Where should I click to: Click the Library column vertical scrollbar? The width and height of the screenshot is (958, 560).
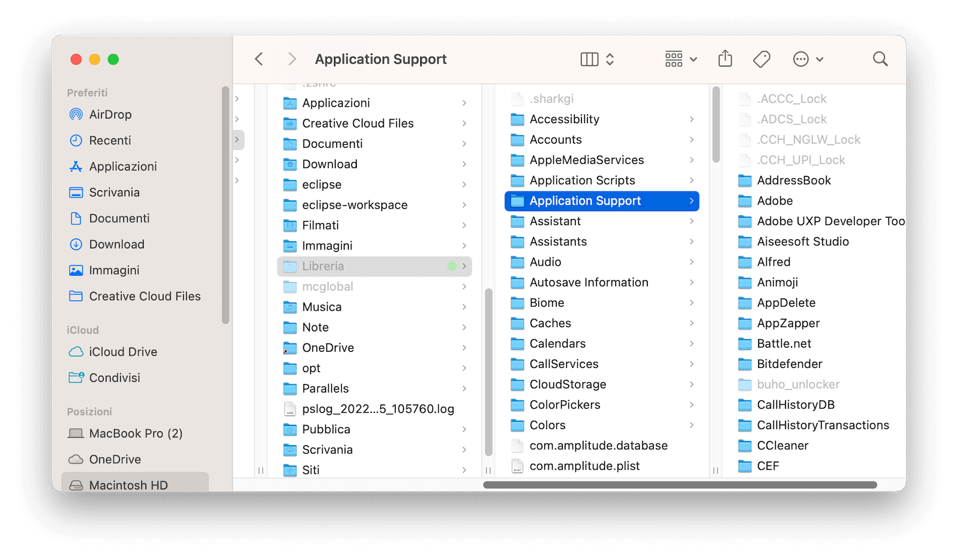click(716, 124)
